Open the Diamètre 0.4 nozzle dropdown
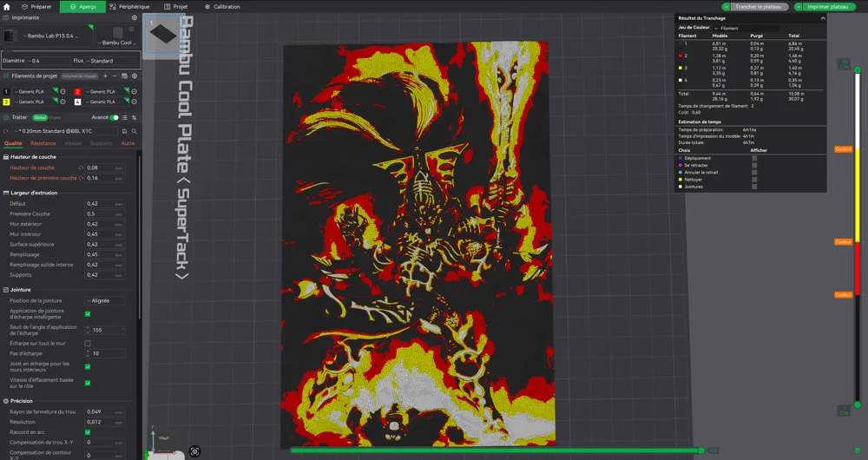868x460 pixels. (48, 61)
